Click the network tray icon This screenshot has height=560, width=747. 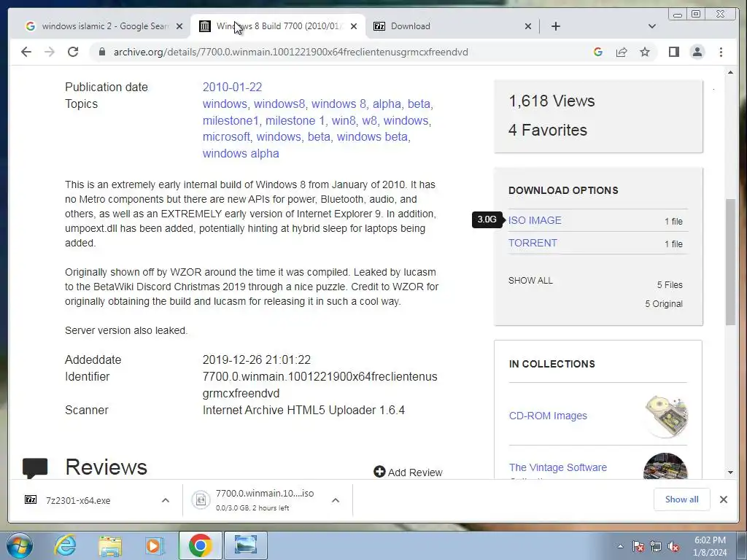tap(656, 546)
